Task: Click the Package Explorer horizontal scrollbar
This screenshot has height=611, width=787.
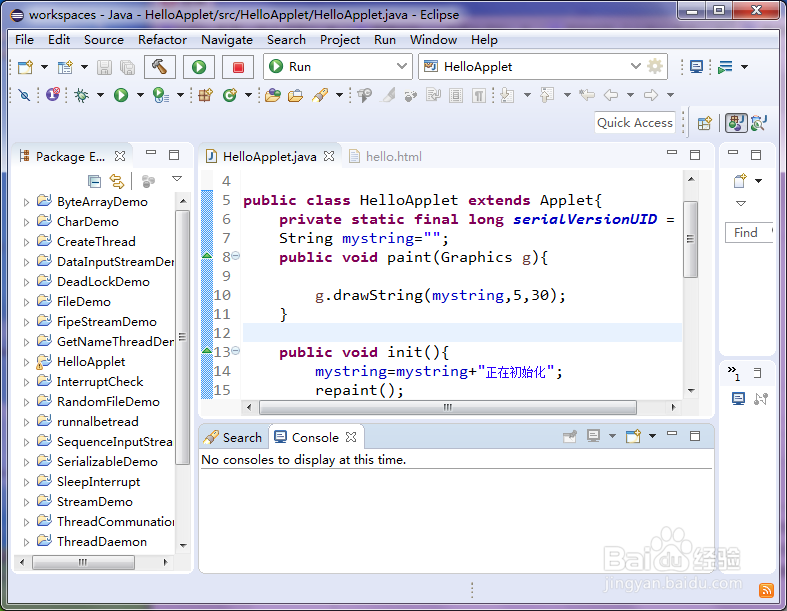Action: click(83, 562)
